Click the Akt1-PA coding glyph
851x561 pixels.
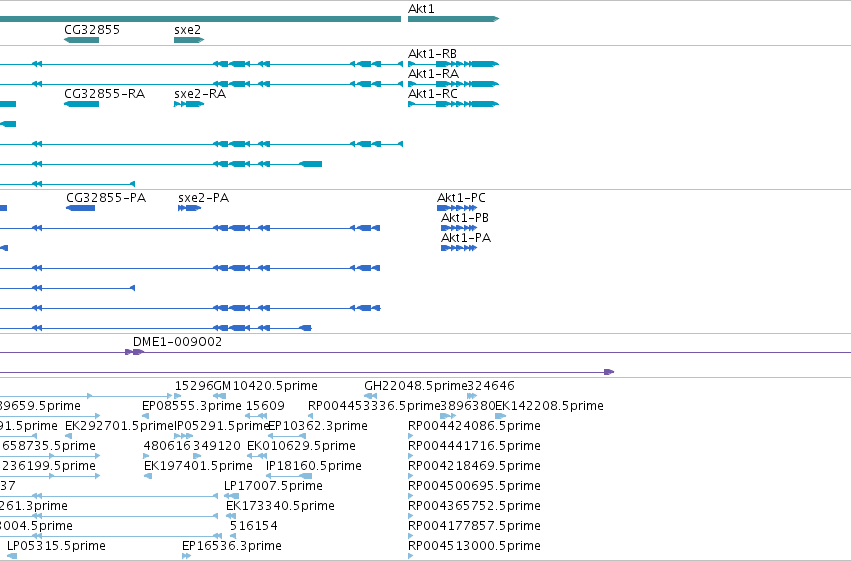click(x=459, y=248)
